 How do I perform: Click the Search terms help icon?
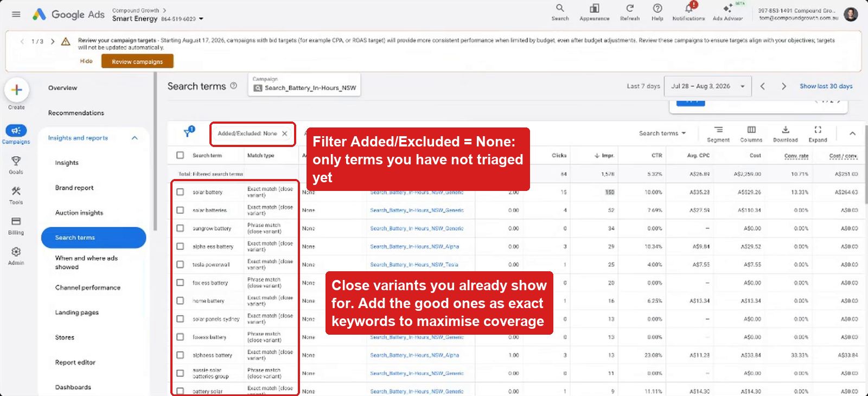(x=234, y=86)
